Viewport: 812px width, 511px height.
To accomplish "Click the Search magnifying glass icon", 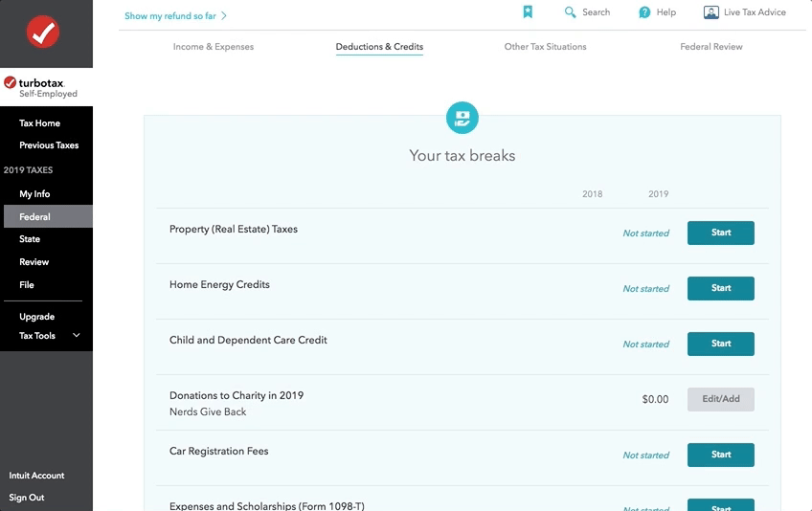I will (571, 12).
